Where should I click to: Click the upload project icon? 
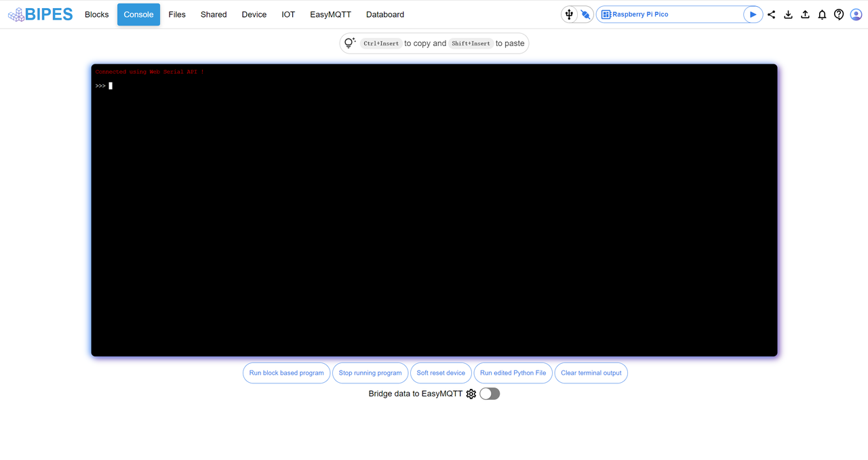click(x=805, y=14)
